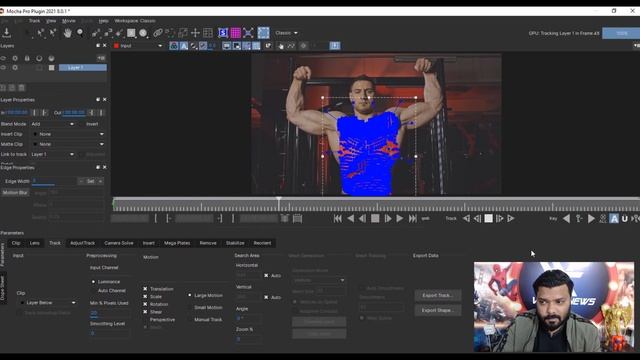
Task: Select the Luminance input channel
Action: coord(93,282)
